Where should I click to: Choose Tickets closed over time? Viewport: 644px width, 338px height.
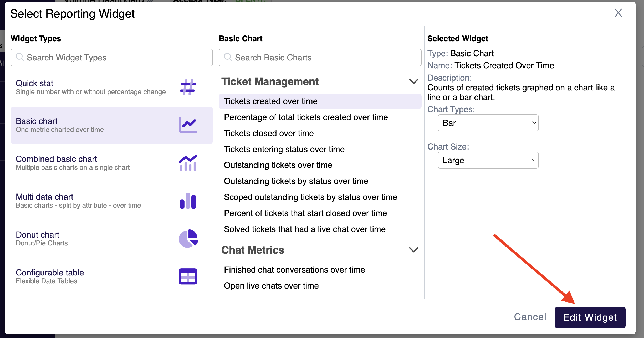point(320,134)
